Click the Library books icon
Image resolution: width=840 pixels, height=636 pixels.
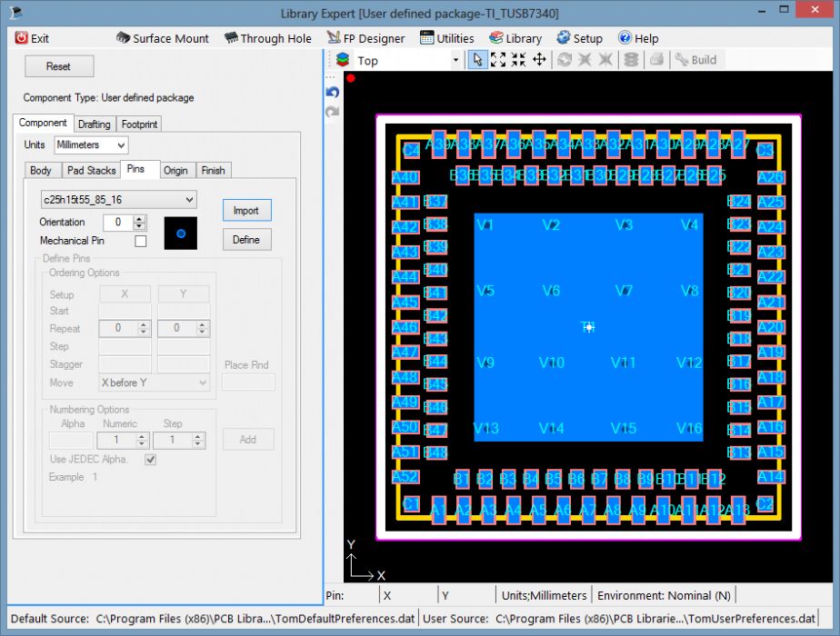pyautogui.click(x=496, y=38)
